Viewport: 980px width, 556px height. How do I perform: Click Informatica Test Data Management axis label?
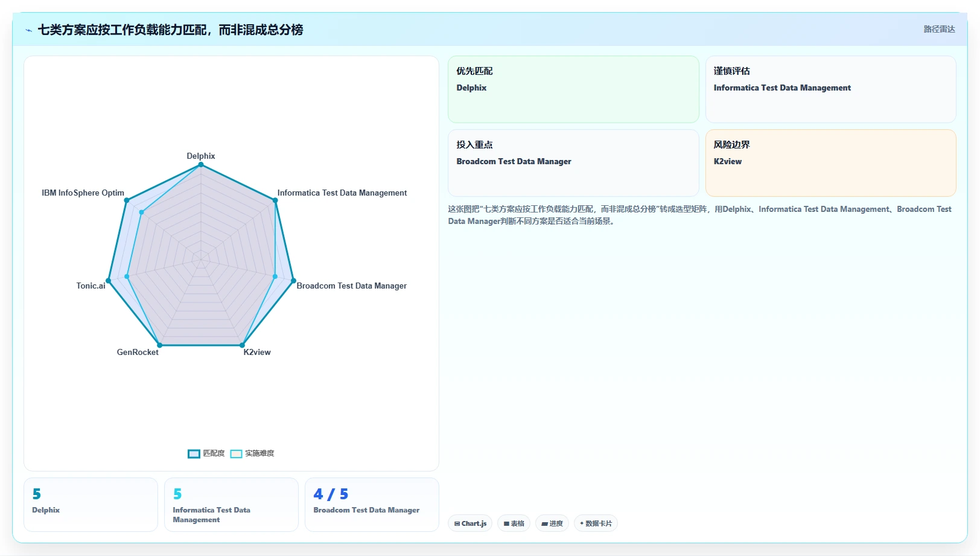pos(342,193)
